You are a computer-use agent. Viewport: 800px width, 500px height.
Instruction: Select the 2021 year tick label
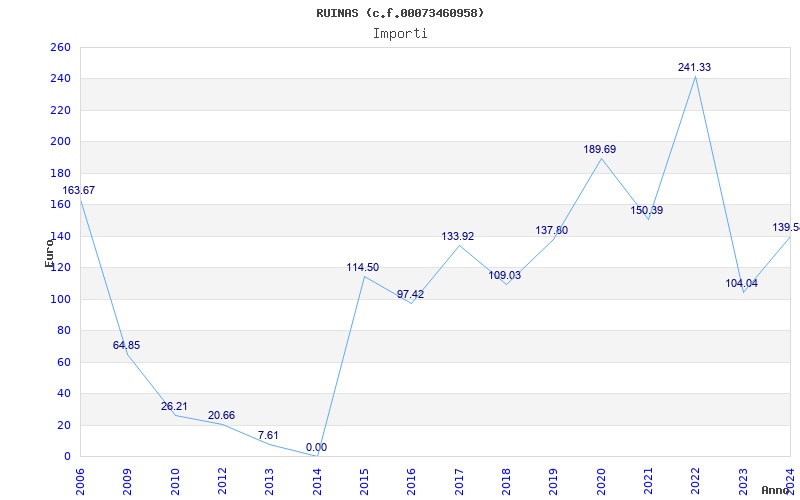tap(648, 482)
